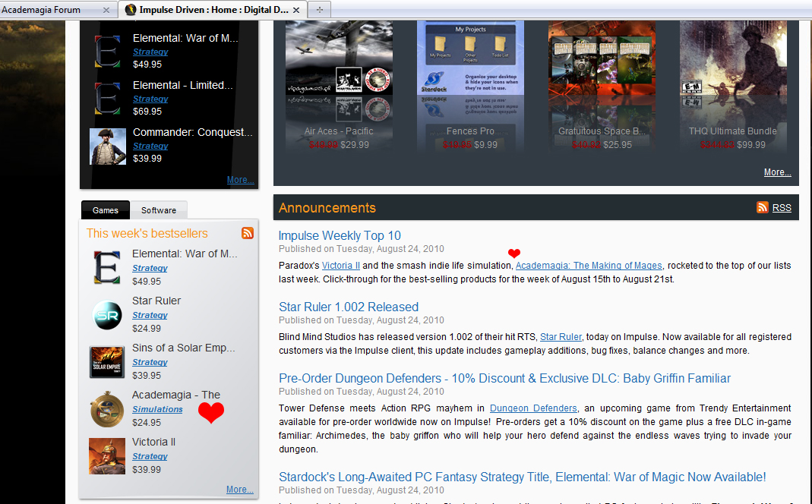
Task: Click the orange RSS icon in Announcements header
Action: click(763, 207)
